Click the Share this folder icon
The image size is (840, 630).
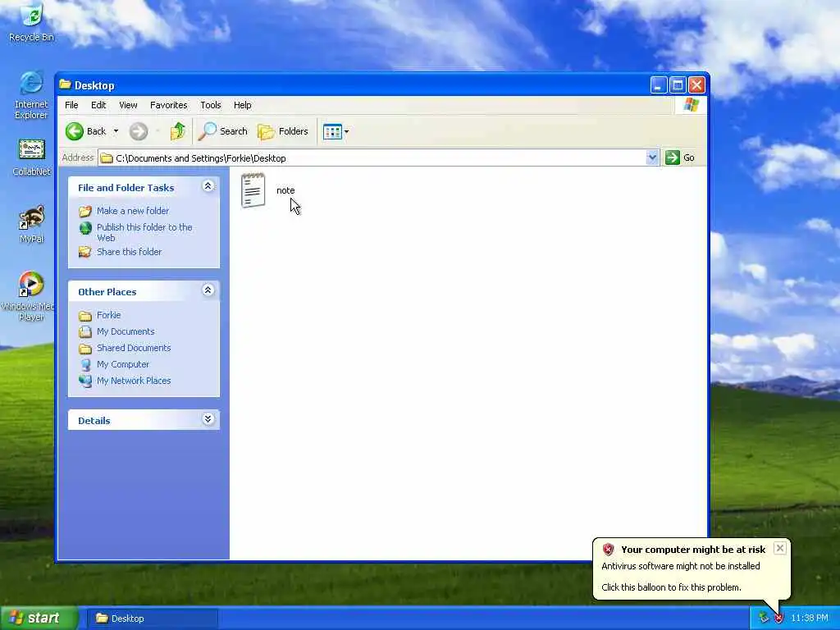[x=85, y=252]
